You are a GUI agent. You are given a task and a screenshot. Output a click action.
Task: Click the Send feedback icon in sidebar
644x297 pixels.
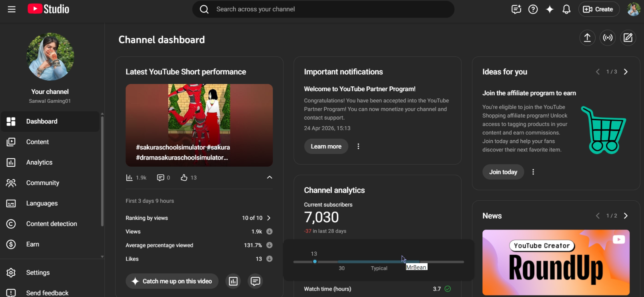point(11,293)
